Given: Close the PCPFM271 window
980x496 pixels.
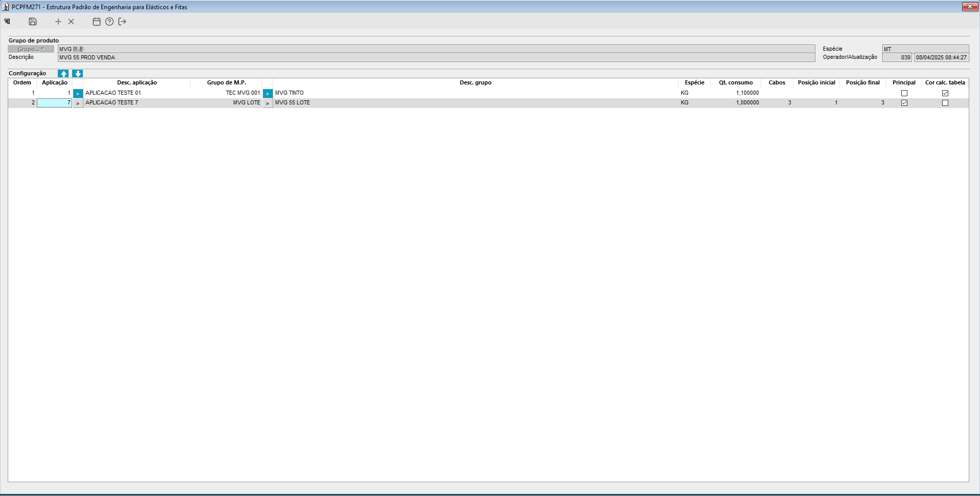Looking at the screenshot, I should [970, 7].
